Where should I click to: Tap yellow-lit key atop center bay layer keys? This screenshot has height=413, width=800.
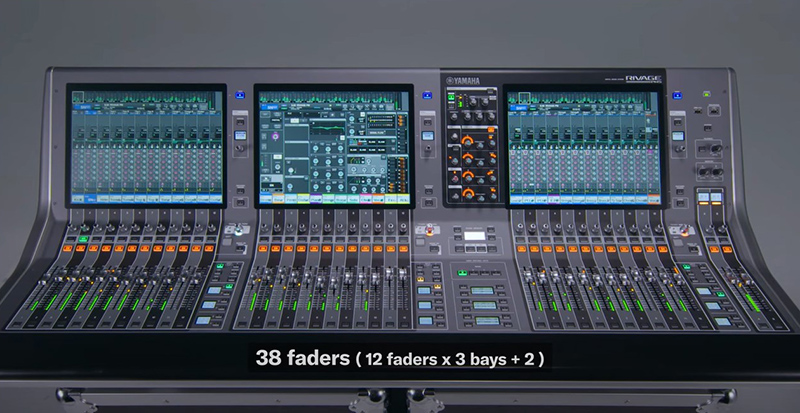tap(421, 279)
